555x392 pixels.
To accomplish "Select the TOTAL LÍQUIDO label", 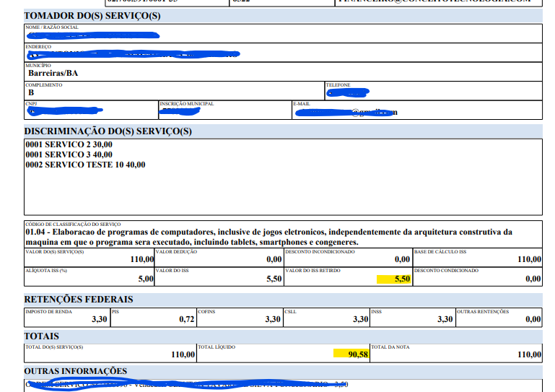I will pos(217,347).
